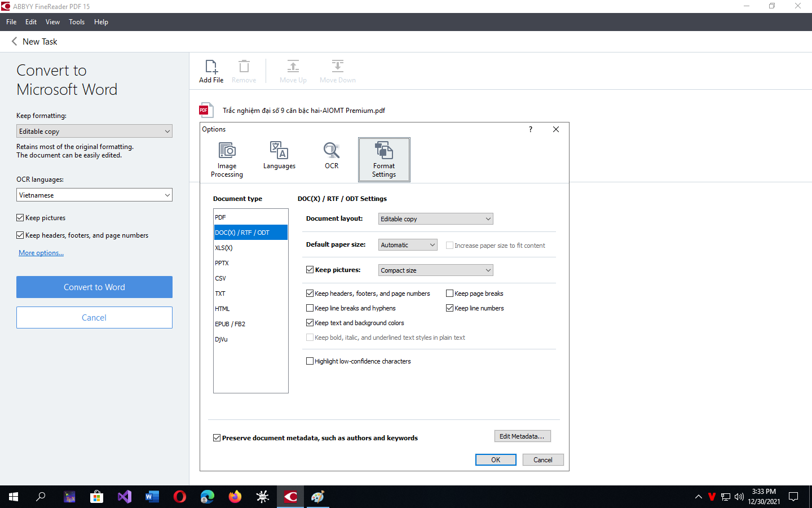The width and height of the screenshot is (812, 508).
Task: Select CSV document type
Action: click(250, 278)
